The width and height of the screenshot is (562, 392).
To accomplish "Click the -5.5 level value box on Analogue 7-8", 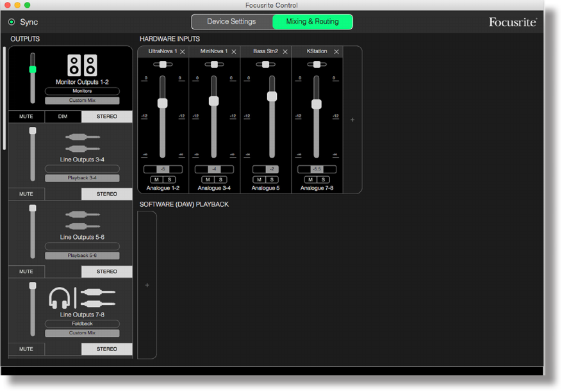I will coord(317,169).
